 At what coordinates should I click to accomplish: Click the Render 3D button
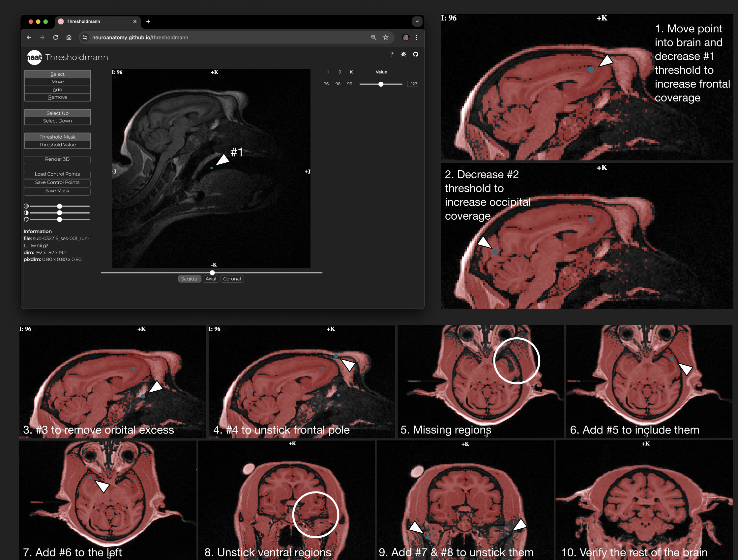pyautogui.click(x=57, y=159)
